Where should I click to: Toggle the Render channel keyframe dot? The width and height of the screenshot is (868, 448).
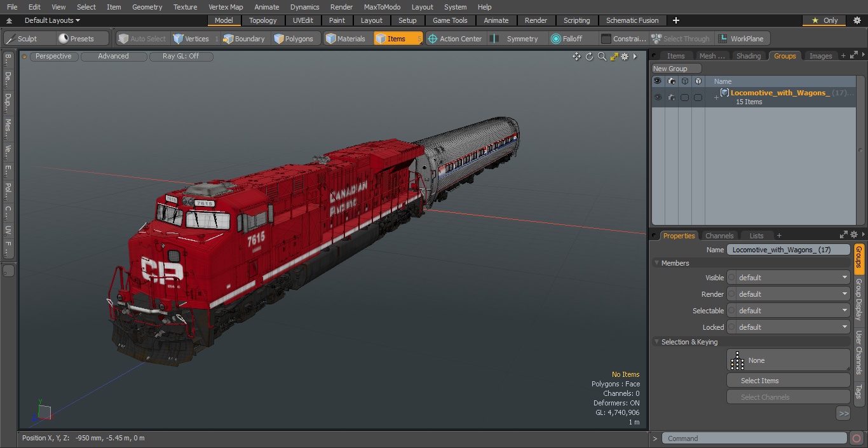(731, 294)
